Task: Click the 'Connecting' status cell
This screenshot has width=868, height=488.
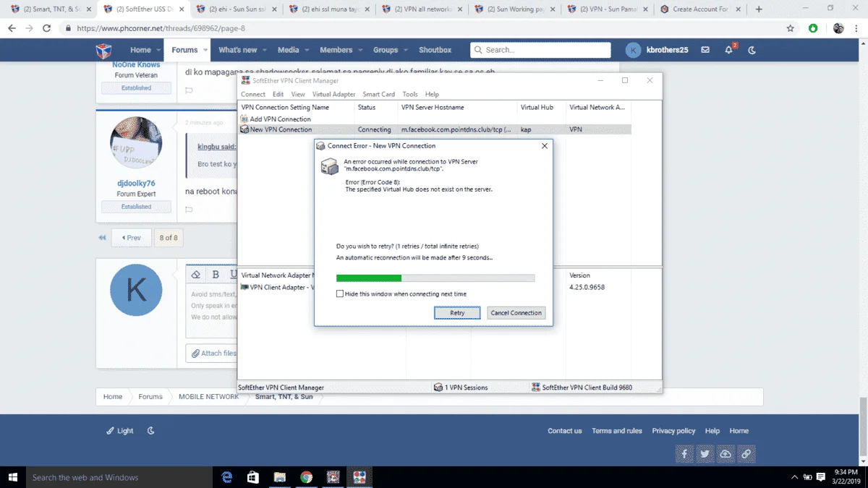Action: point(375,129)
